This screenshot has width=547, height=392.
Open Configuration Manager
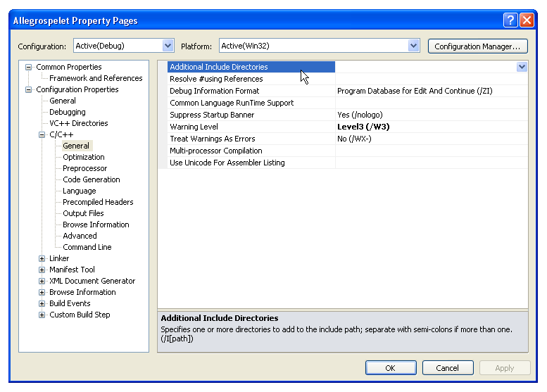click(x=477, y=46)
